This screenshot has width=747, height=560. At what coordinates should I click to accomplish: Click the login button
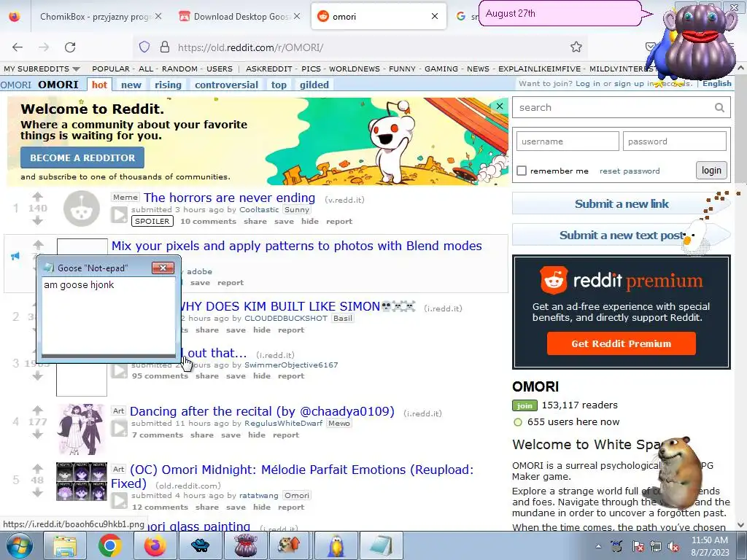pos(711,171)
